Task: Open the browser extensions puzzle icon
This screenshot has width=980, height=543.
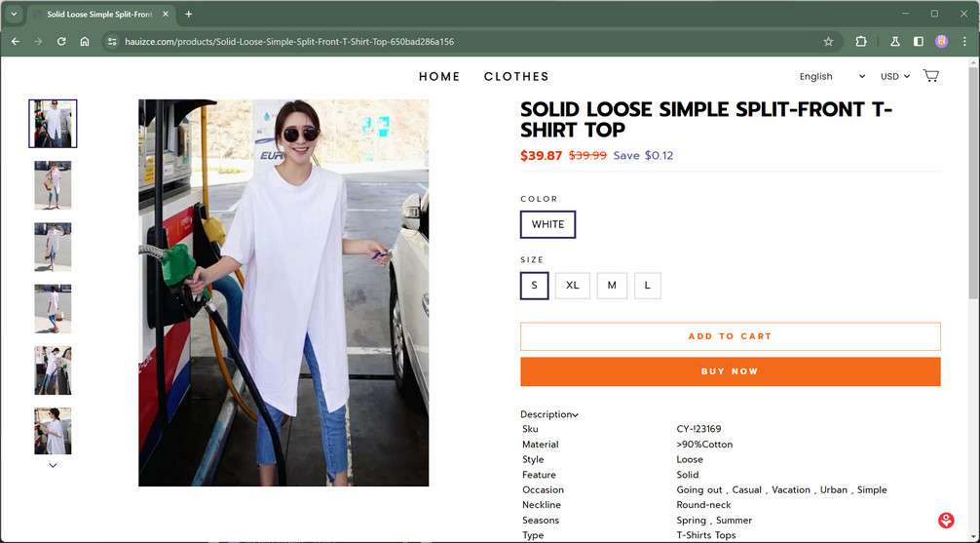Action: coord(861,42)
